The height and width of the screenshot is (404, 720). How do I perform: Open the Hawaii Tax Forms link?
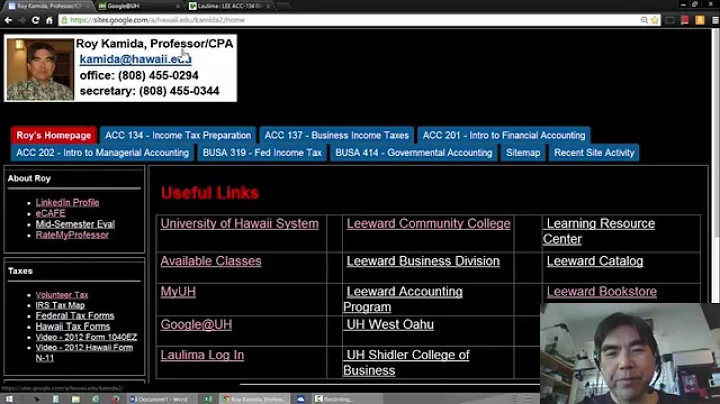(73, 326)
